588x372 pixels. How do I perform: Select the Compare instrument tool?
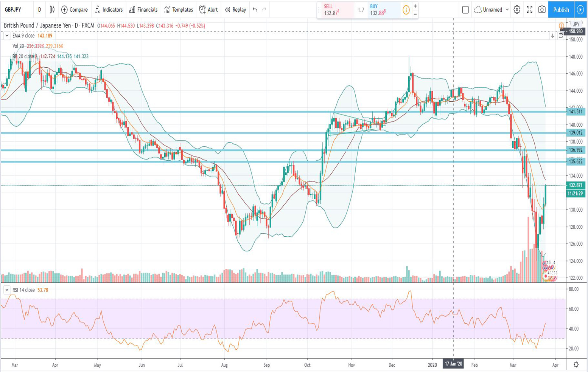pyautogui.click(x=75, y=10)
